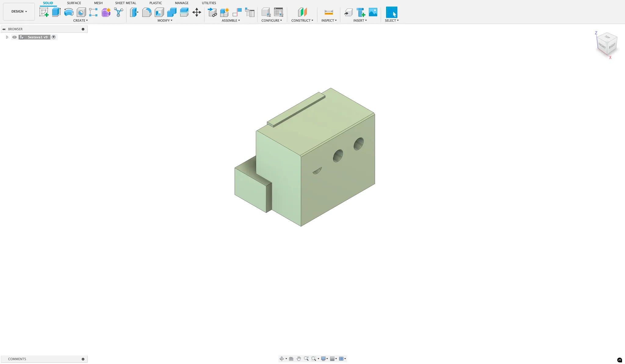This screenshot has width=625, height=364.
Task: Open the DESIGN workspace dropdown
Action: (x=19, y=12)
